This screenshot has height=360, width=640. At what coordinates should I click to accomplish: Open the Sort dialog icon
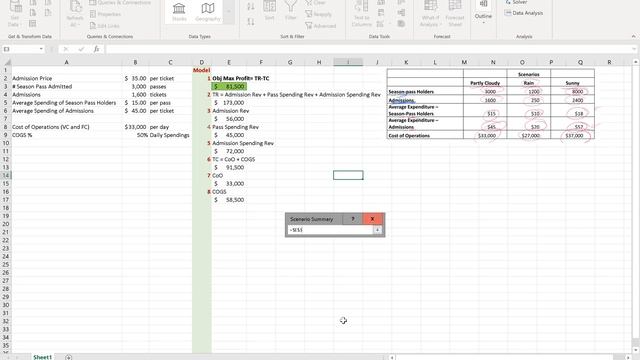pyautogui.click(x=269, y=11)
